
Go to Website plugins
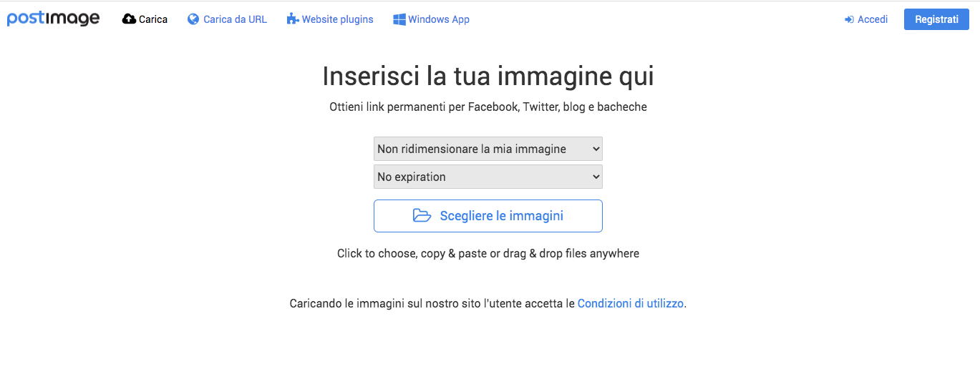click(330, 19)
